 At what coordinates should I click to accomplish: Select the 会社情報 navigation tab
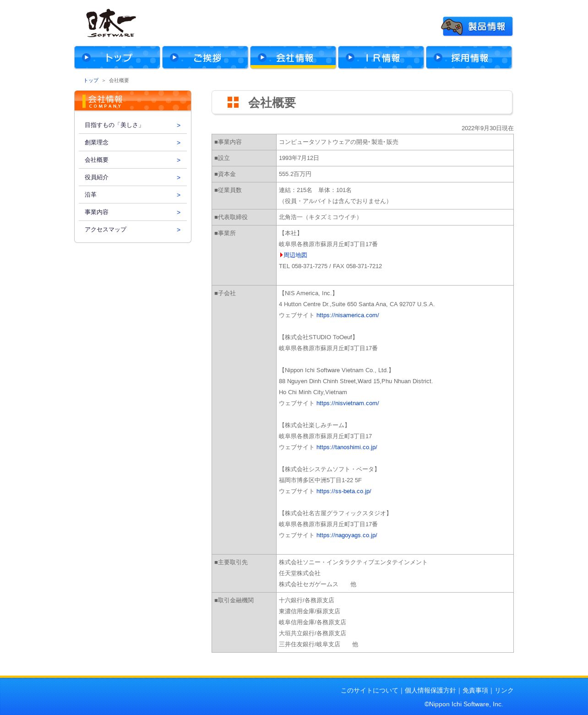click(x=293, y=57)
